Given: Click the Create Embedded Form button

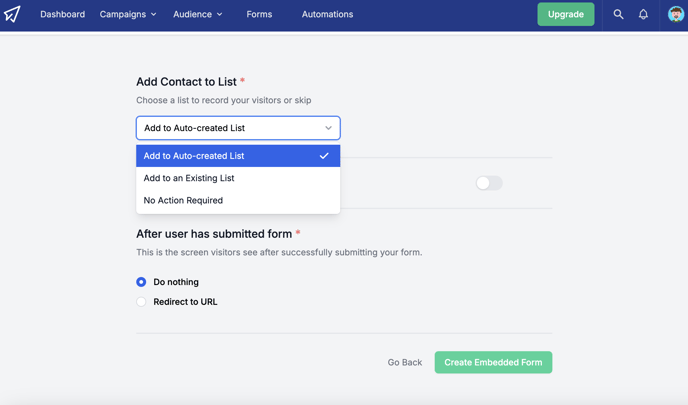Looking at the screenshot, I should tap(493, 362).
